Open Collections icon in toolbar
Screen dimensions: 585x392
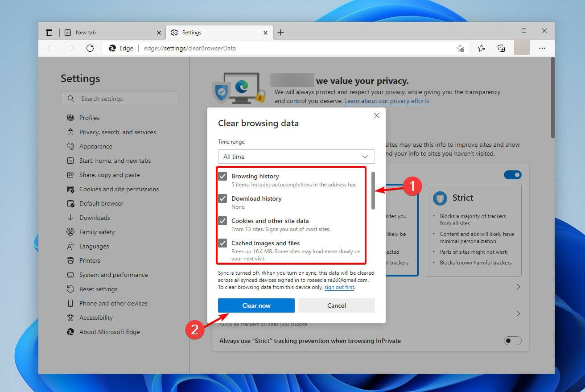point(501,48)
